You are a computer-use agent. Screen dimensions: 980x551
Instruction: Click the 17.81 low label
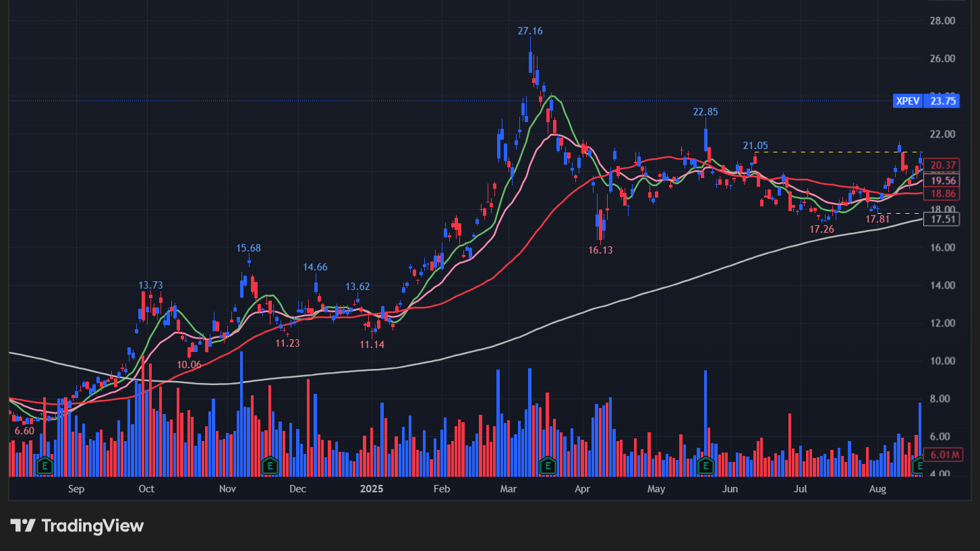pyautogui.click(x=877, y=219)
